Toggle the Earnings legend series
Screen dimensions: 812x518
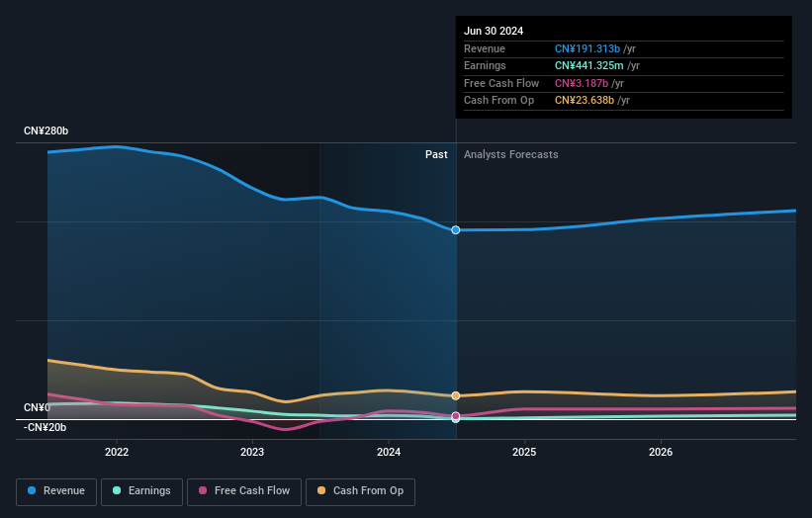(x=141, y=491)
